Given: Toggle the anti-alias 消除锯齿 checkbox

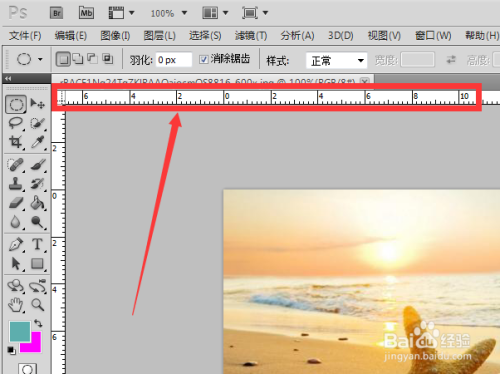Looking at the screenshot, I should click(x=203, y=60).
